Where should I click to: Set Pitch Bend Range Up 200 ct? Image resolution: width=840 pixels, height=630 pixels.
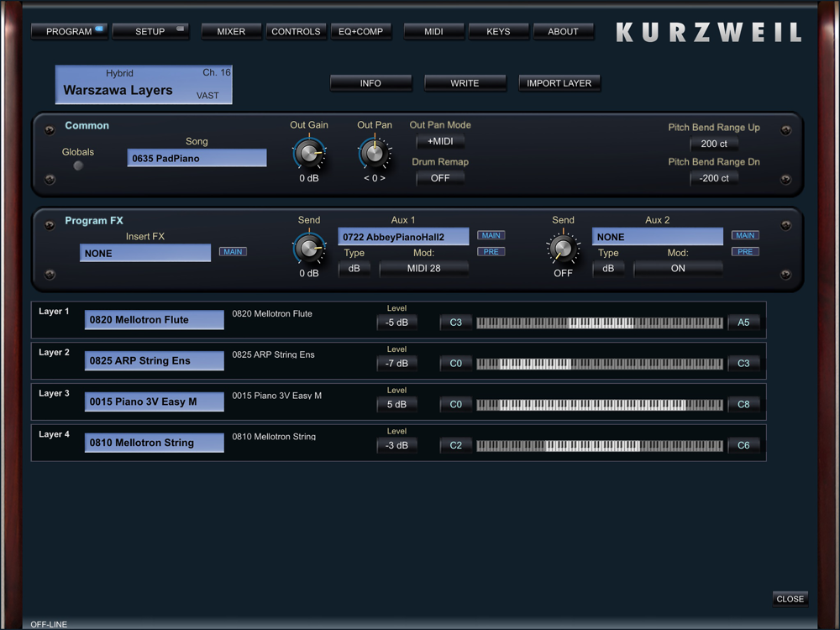[714, 144]
